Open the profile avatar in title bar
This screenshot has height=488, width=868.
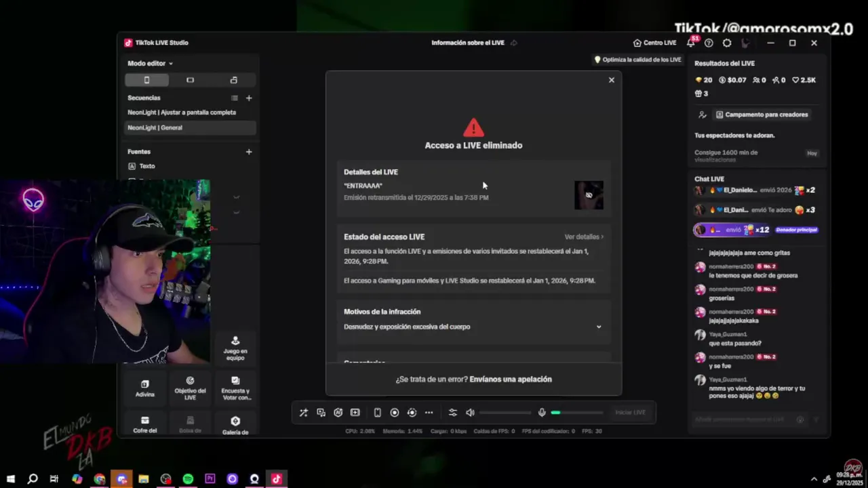745,43
